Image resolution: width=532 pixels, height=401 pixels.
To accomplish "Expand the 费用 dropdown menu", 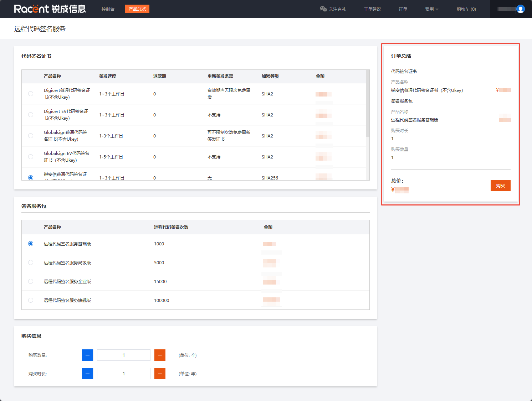I will pos(431,9).
